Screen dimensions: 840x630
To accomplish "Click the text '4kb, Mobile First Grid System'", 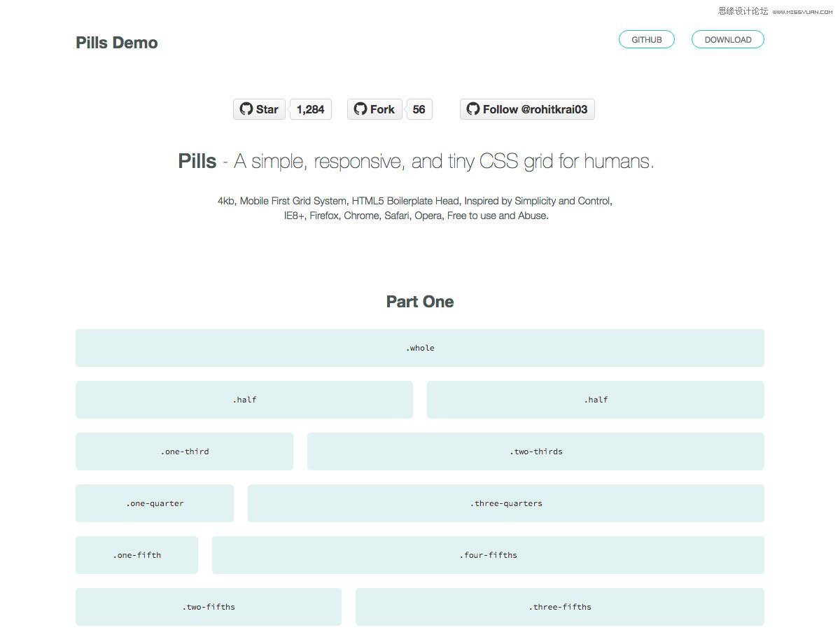I will click(x=282, y=201).
